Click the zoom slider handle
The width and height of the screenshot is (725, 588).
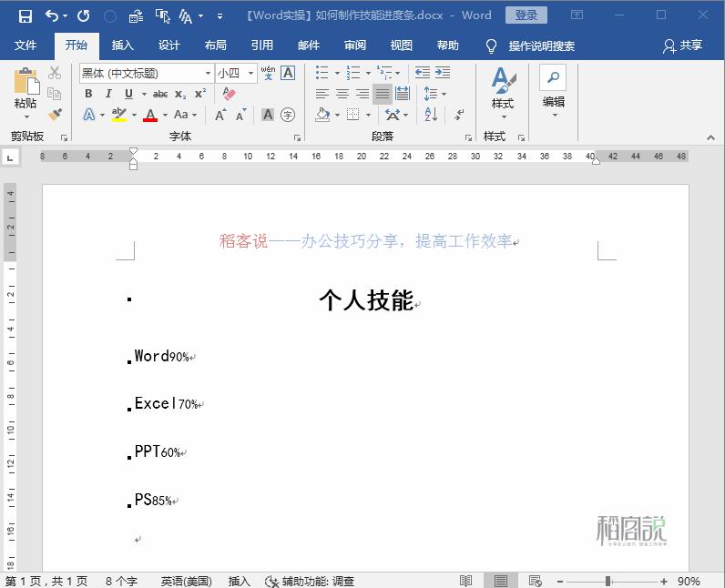point(608,581)
